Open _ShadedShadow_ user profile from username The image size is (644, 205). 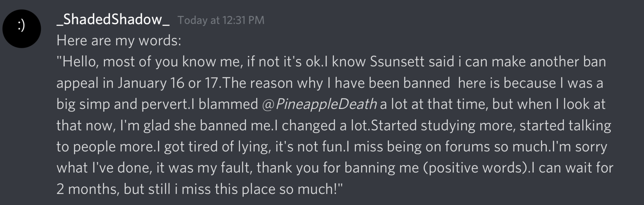pos(114,20)
